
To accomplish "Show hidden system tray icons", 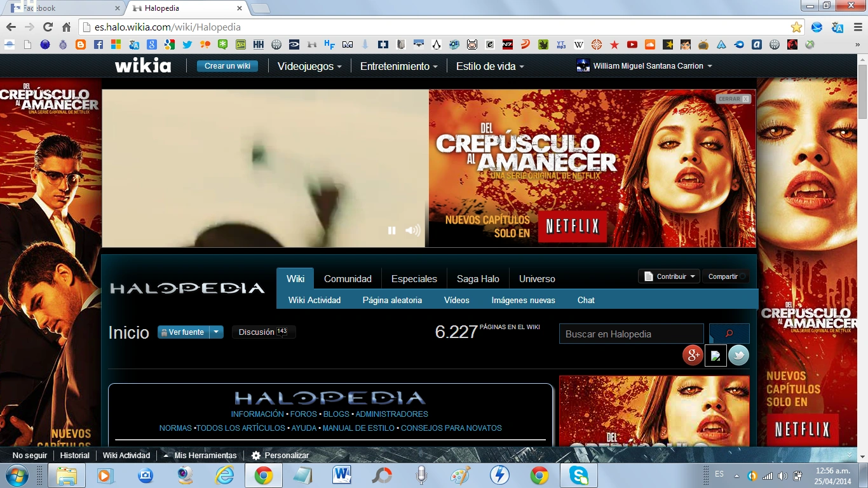I will [x=736, y=475].
